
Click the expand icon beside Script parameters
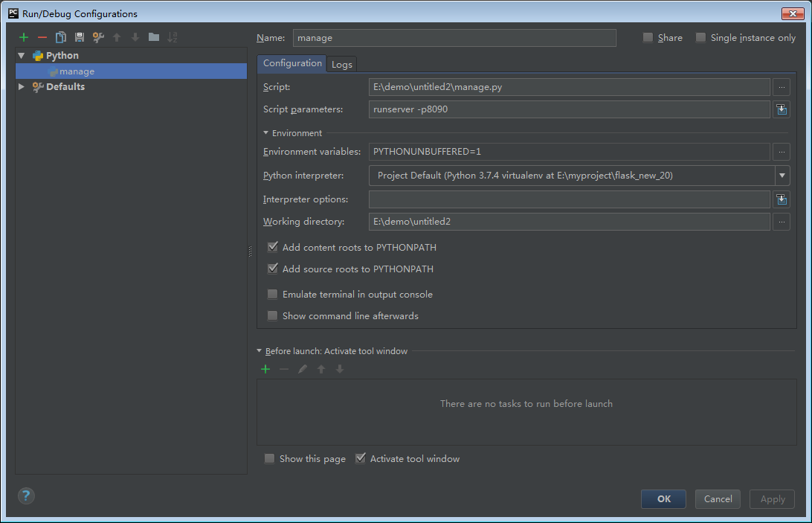coord(781,109)
